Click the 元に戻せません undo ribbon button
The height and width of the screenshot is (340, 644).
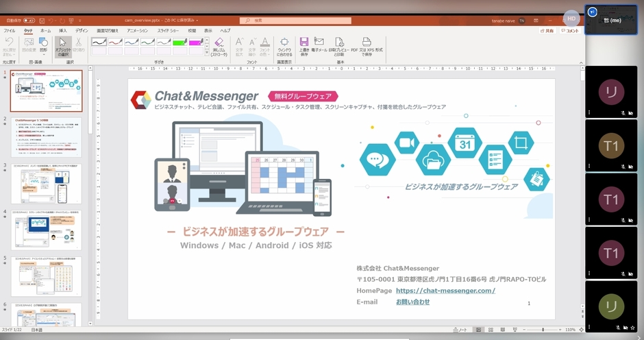(x=9, y=47)
